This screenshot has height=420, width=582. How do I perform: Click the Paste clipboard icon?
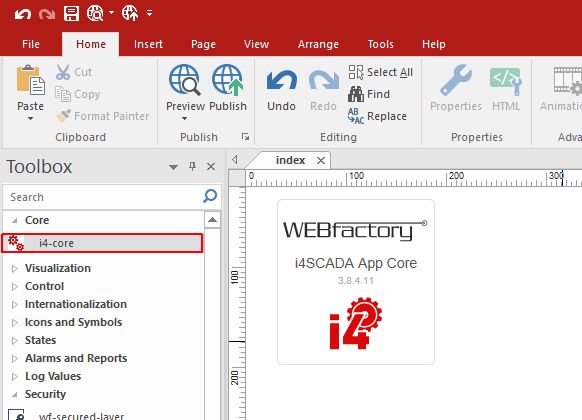31,80
